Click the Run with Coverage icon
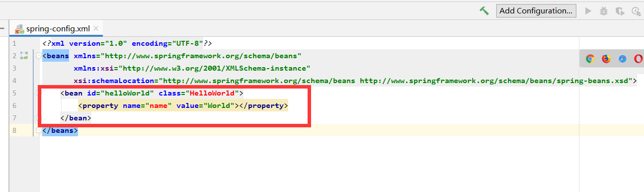This screenshot has height=192, width=644. (620, 11)
